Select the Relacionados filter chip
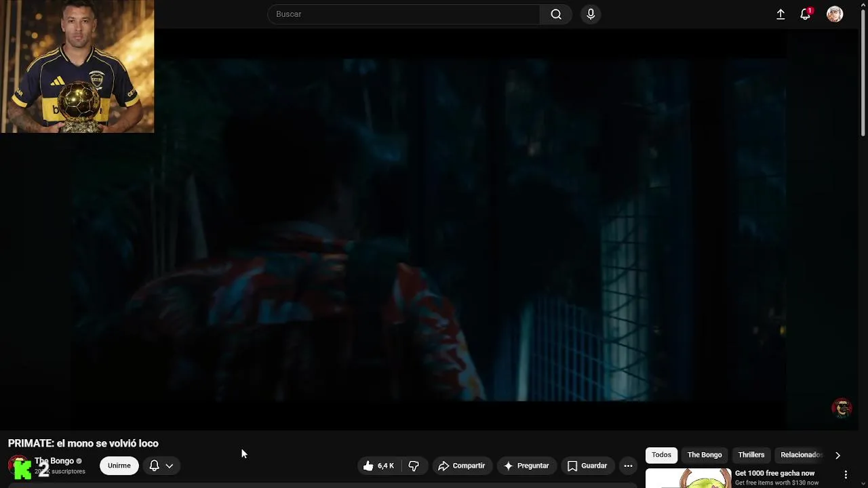 coord(801,455)
